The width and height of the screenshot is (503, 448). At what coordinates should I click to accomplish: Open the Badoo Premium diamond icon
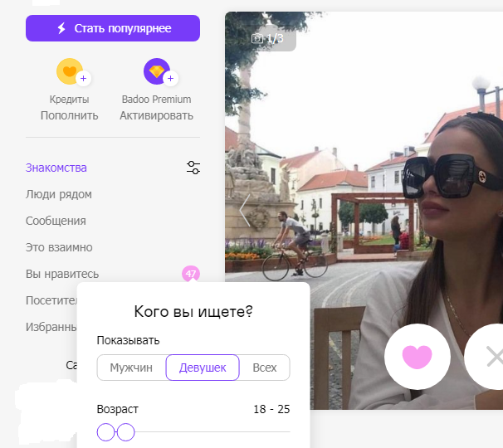coord(157,71)
